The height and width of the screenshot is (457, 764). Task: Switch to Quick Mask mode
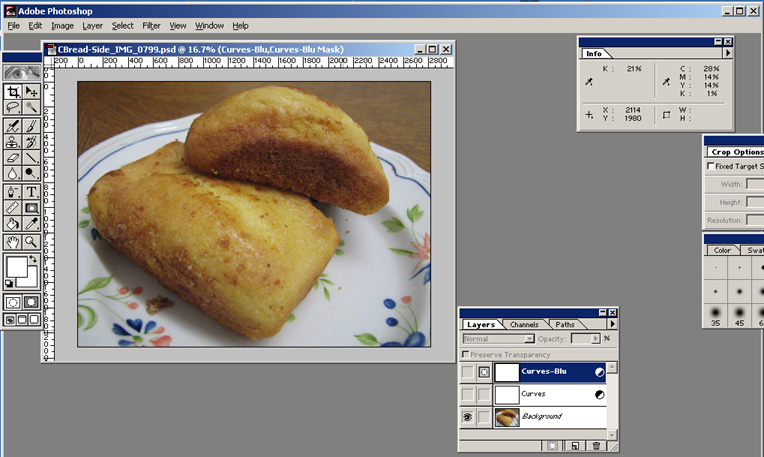31,302
